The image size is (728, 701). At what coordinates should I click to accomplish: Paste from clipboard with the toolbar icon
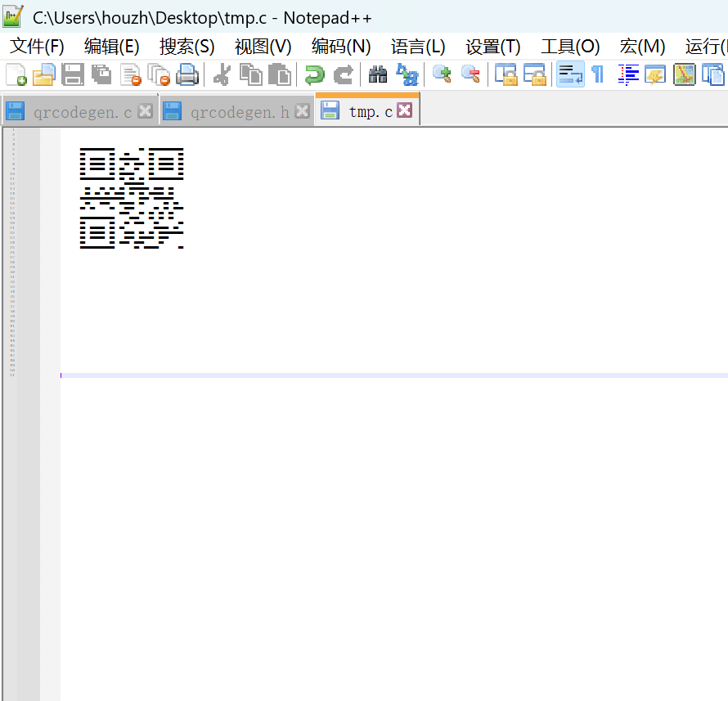[x=280, y=74]
